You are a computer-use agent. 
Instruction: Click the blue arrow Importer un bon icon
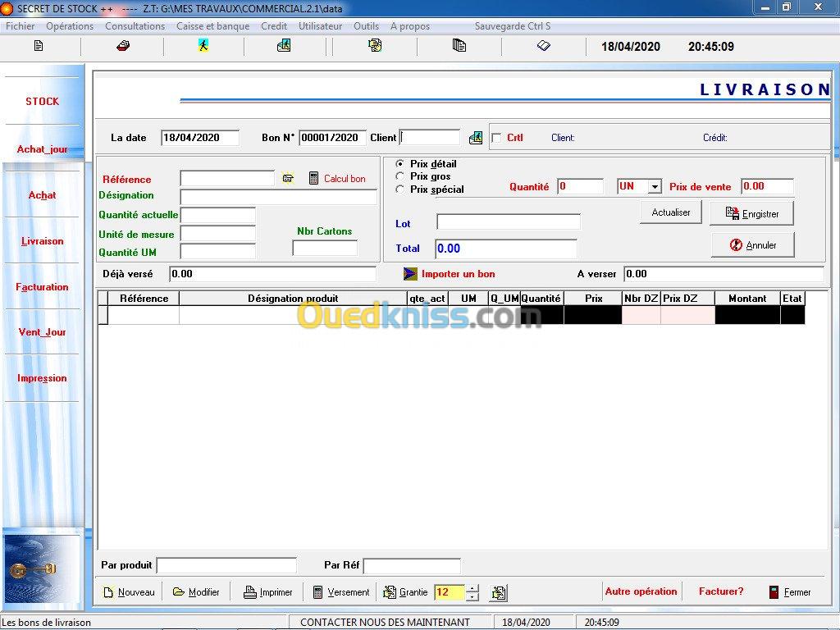(x=410, y=273)
